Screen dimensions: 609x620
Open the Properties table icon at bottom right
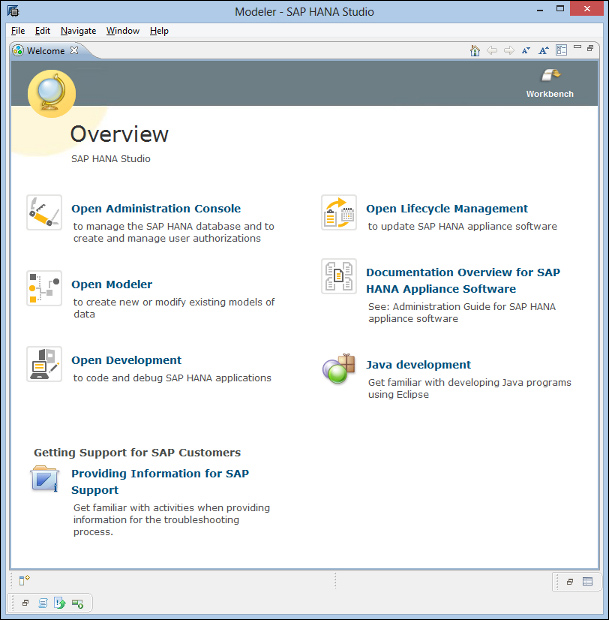tap(588, 581)
